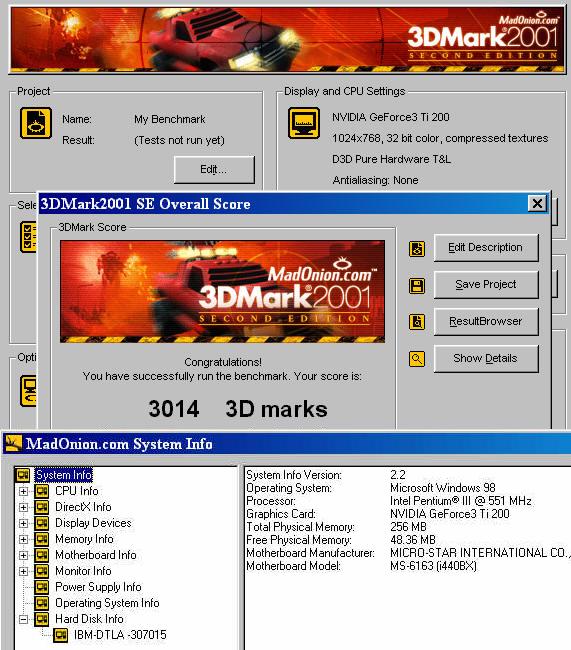Click the 'Antialiasing: None' setting text
The width and height of the screenshot is (571, 650).
coord(375,180)
